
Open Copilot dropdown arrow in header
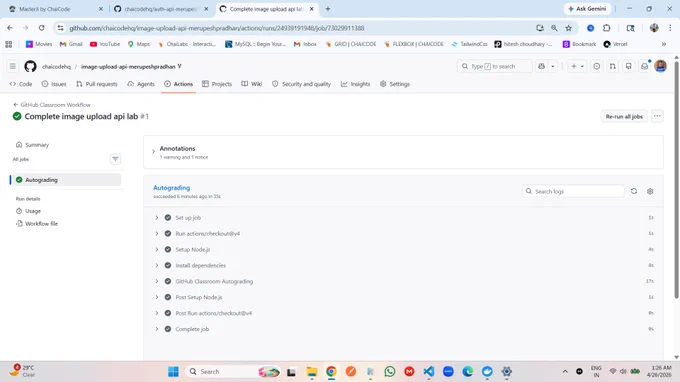tap(552, 66)
